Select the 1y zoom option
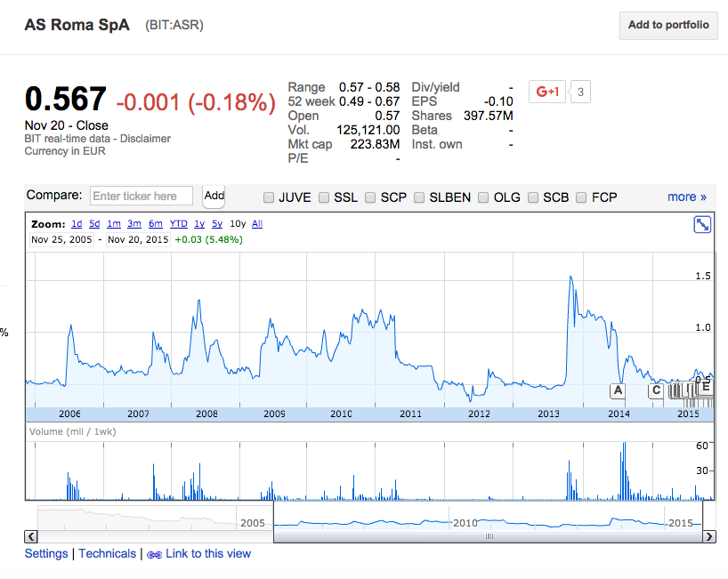728x579 pixels. point(199,224)
